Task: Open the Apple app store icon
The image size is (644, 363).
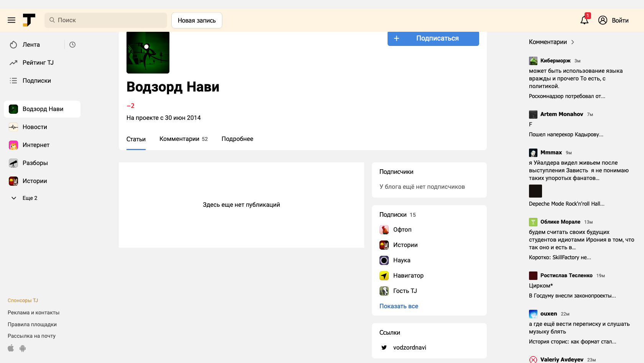Action: coord(11,348)
